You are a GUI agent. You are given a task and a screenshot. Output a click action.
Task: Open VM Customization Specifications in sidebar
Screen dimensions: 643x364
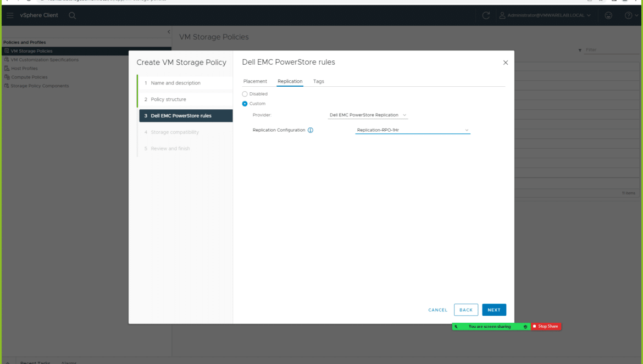tap(45, 60)
